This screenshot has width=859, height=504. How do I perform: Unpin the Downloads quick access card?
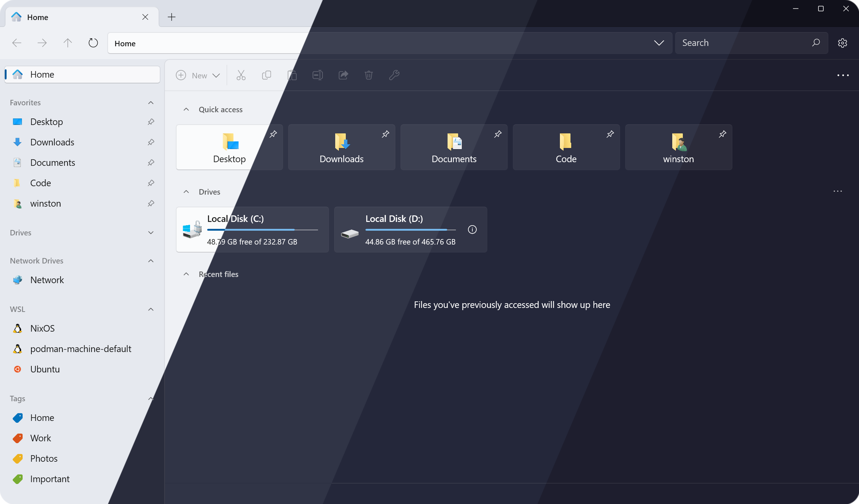click(386, 134)
